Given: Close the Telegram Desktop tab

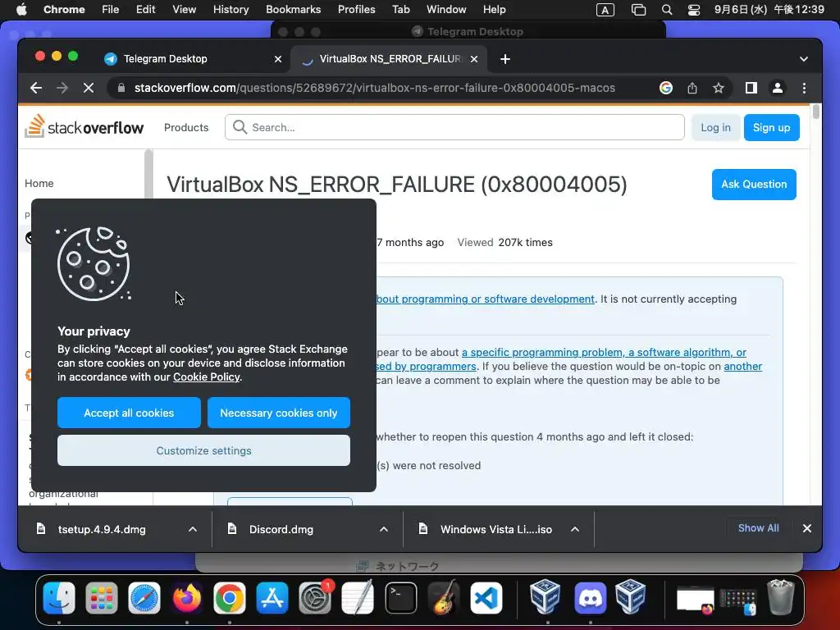Looking at the screenshot, I should (277, 59).
